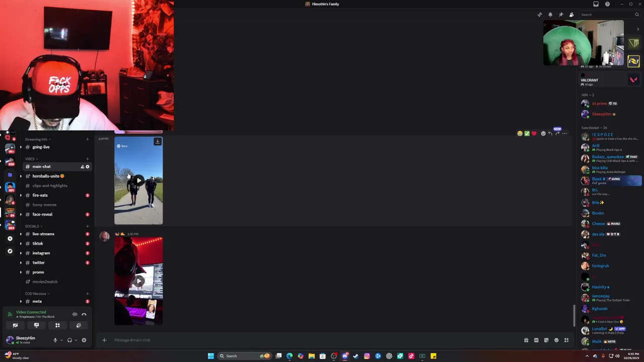Viewport: 644px width, 362px height.
Task: Disconnect from voice with hang-up icon
Action: click(x=84, y=314)
